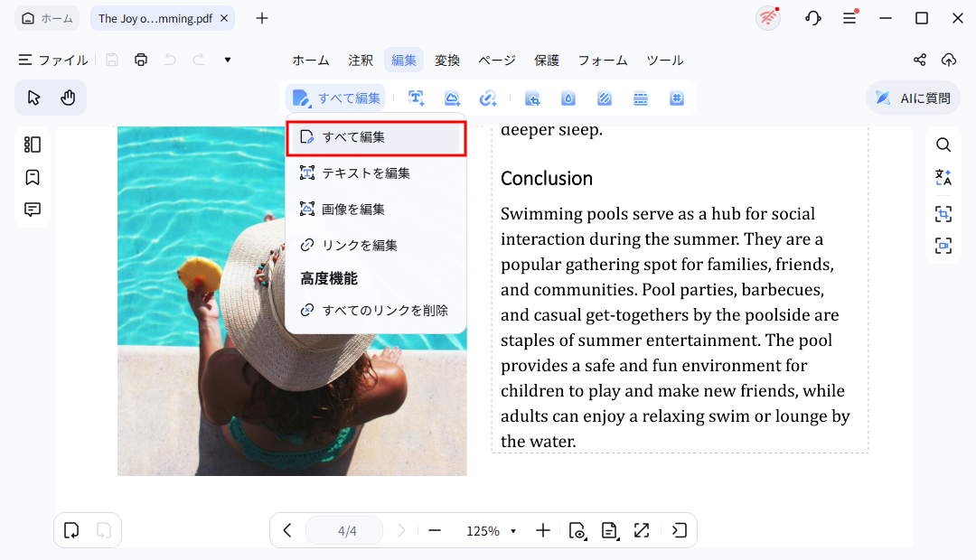Open the thumbnails panel in left sidebar
976x560 pixels.
click(33, 145)
